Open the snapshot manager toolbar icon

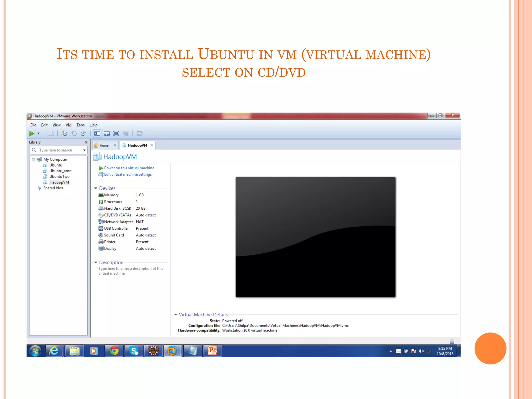83,134
